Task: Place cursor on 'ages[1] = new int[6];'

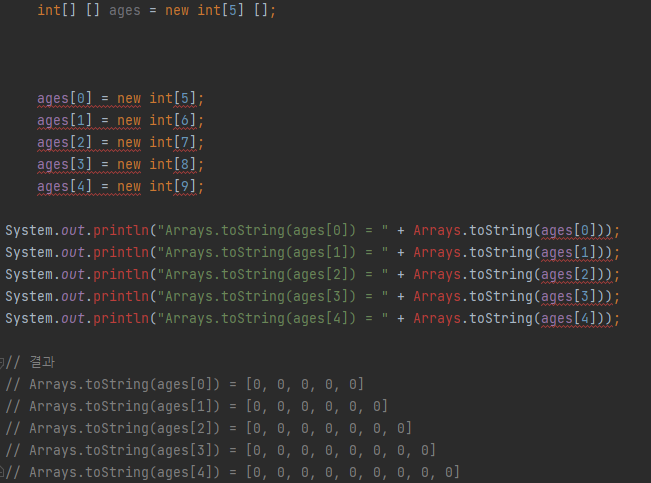Action: (120, 121)
